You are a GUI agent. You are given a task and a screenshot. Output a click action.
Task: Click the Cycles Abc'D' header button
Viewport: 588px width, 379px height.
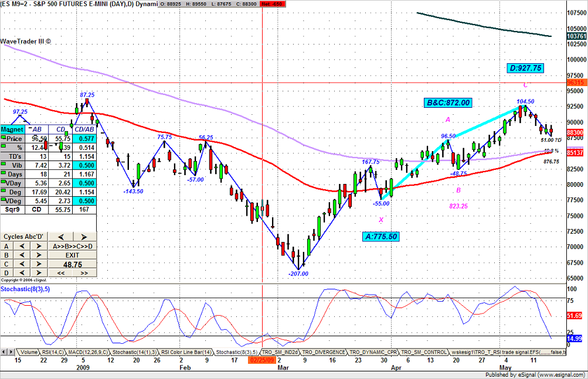click(23, 237)
